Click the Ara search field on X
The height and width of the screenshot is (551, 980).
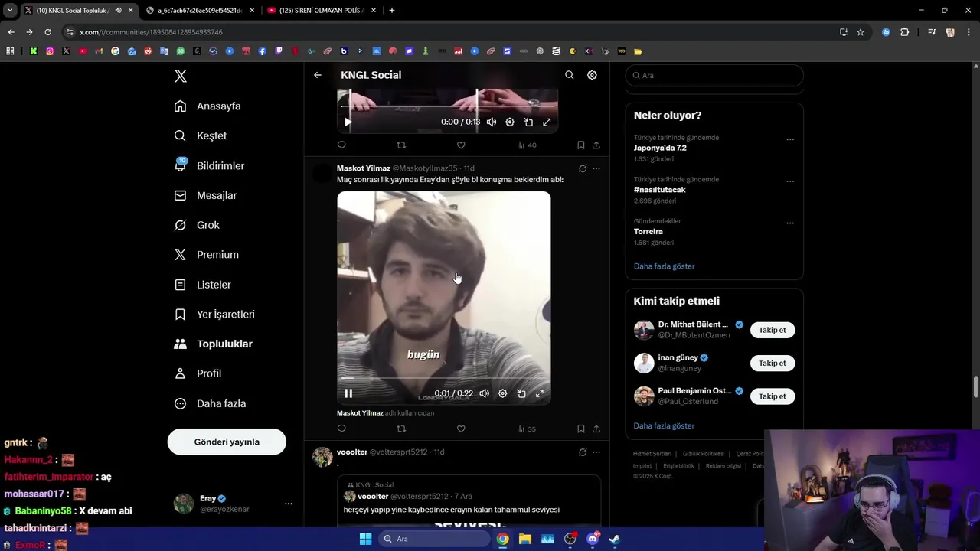pyautogui.click(x=714, y=75)
